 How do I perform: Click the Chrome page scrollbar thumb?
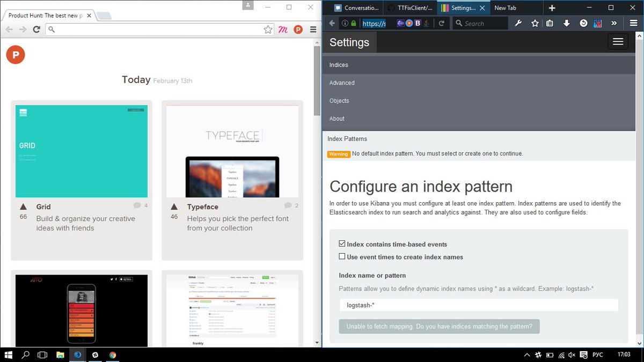pos(317,80)
